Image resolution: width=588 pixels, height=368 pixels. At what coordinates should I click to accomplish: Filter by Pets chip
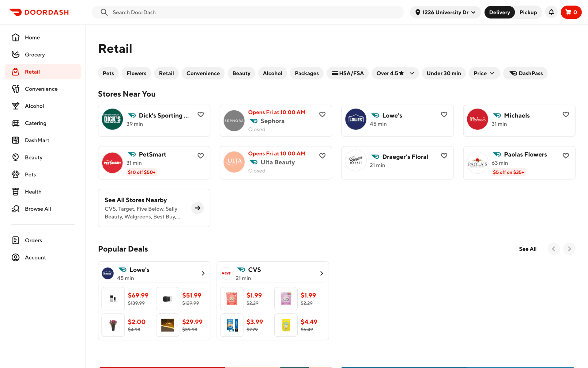tap(108, 73)
